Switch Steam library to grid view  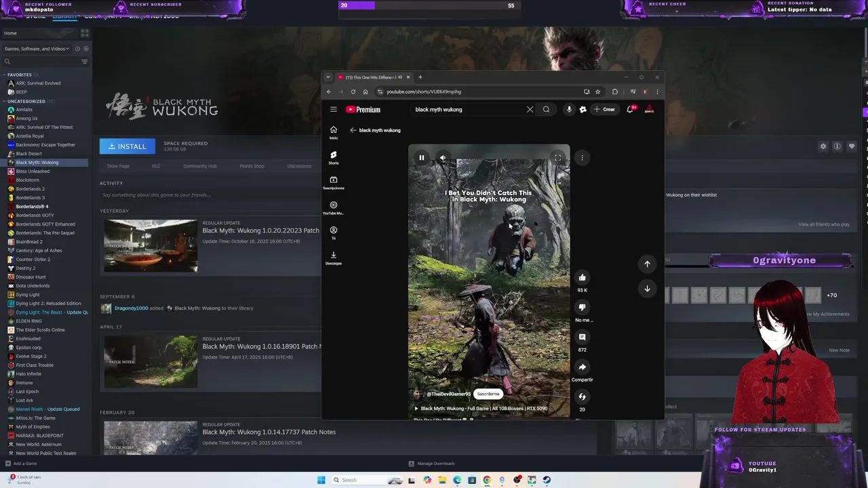click(x=85, y=33)
